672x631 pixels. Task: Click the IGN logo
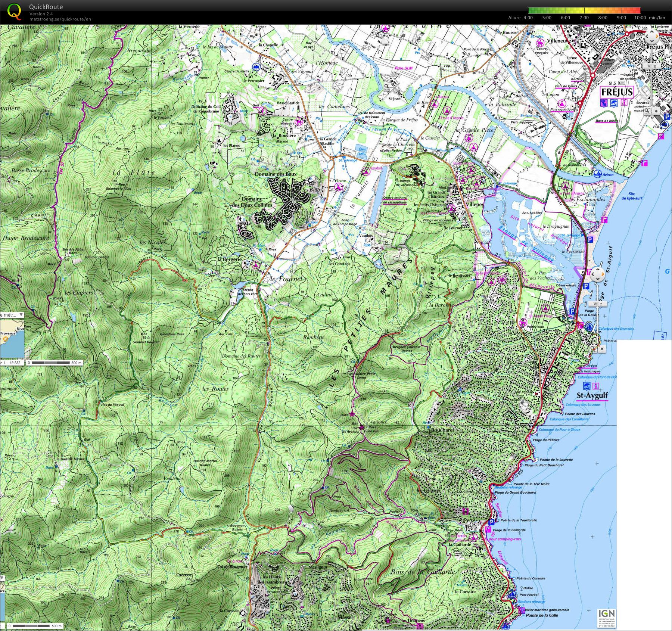(x=606, y=618)
